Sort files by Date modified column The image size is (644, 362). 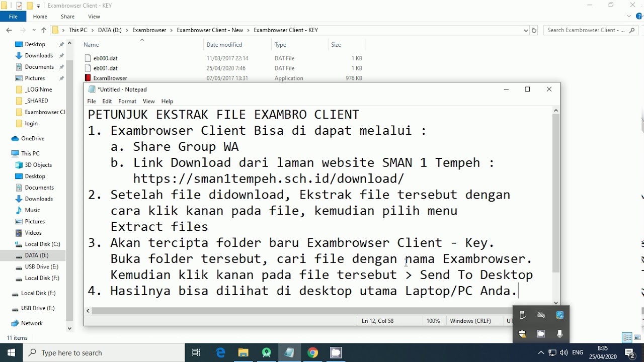237,45
